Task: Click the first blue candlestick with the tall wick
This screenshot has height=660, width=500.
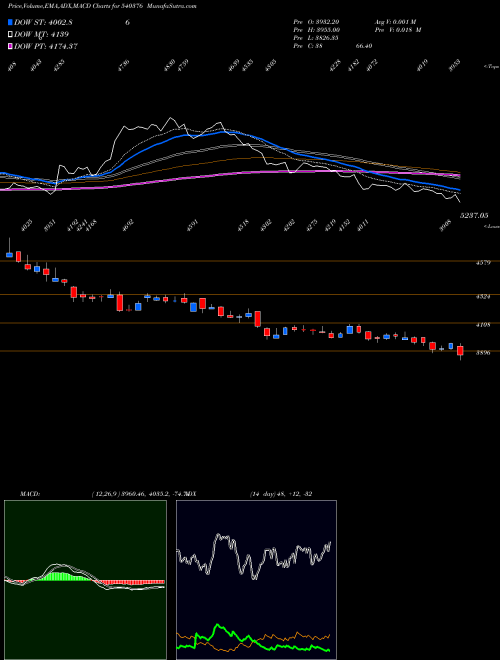Action: [9, 248]
